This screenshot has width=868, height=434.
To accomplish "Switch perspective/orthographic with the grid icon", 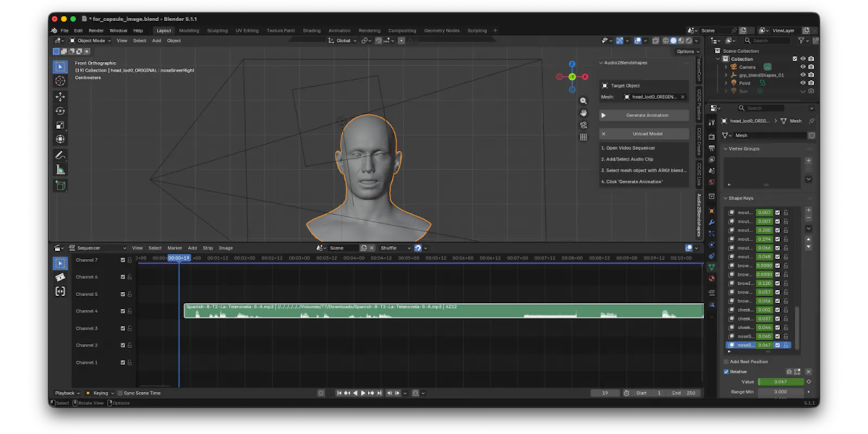I will point(583,137).
